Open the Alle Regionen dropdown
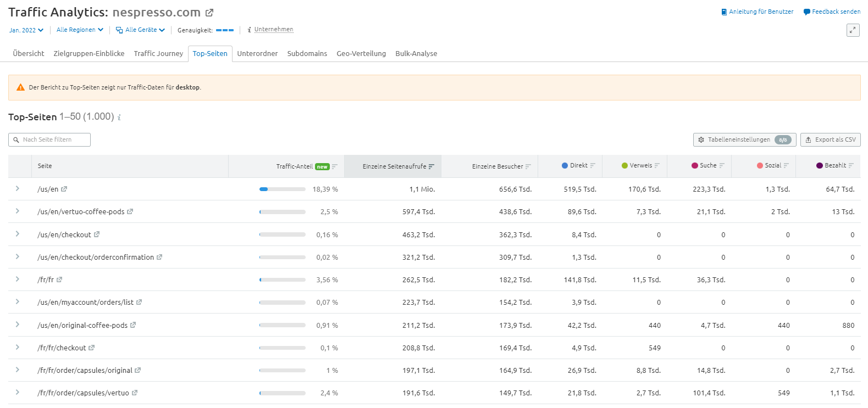 click(80, 30)
